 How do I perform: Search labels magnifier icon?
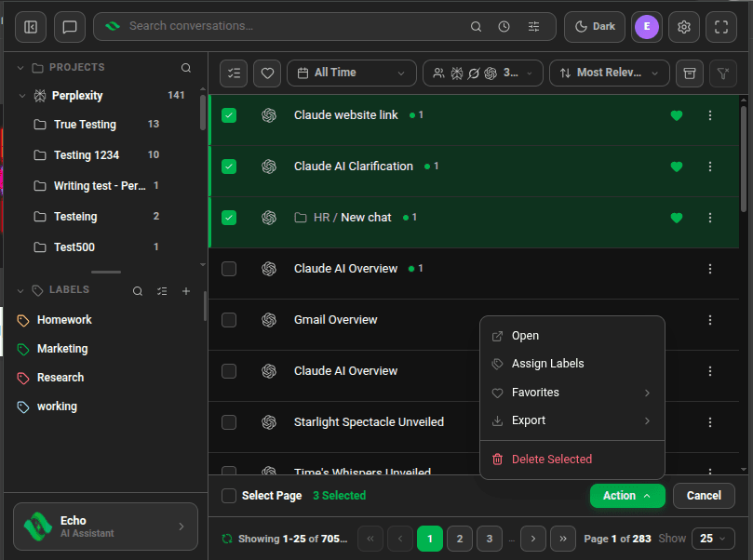138,291
